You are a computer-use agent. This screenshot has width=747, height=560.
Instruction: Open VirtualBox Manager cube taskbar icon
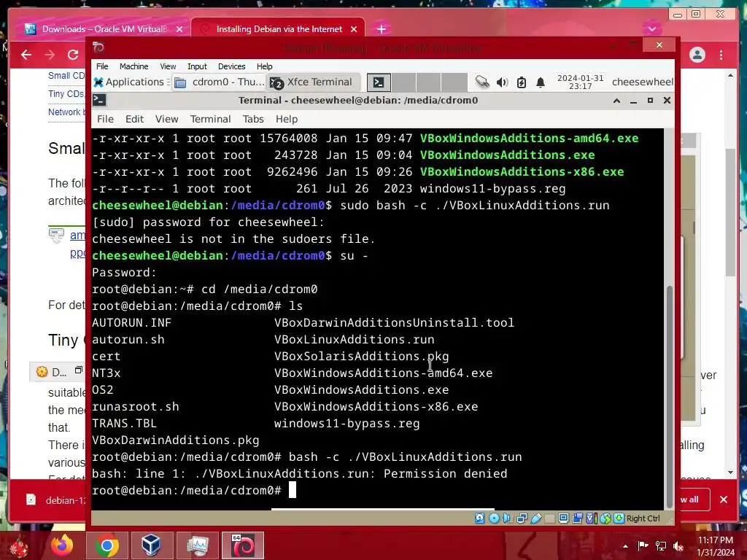[x=151, y=545]
